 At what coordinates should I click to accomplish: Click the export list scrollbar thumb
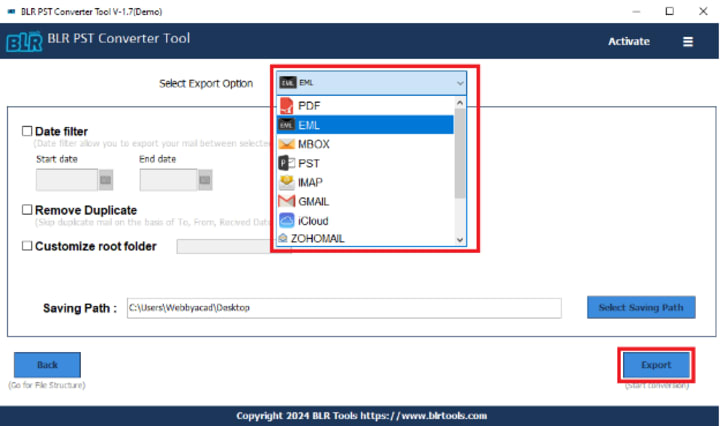tap(460, 153)
